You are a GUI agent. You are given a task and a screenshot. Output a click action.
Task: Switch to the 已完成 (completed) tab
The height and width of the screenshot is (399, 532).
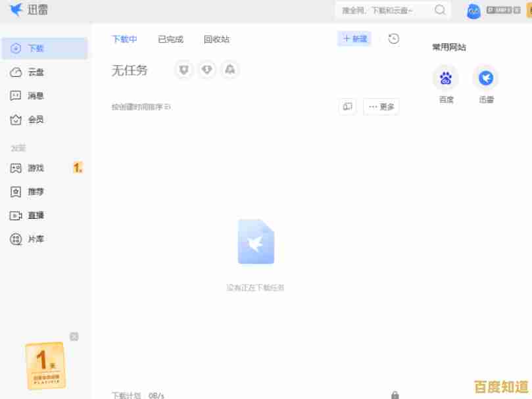[170, 39]
